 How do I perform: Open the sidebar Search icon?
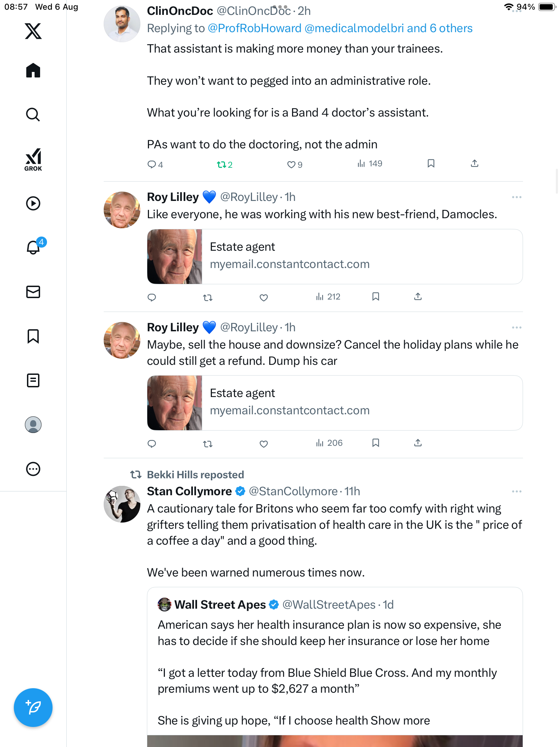coord(33,114)
